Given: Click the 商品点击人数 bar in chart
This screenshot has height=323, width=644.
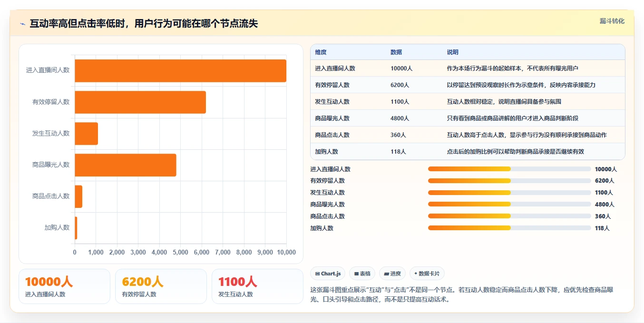Looking at the screenshot, I should coord(78,196).
